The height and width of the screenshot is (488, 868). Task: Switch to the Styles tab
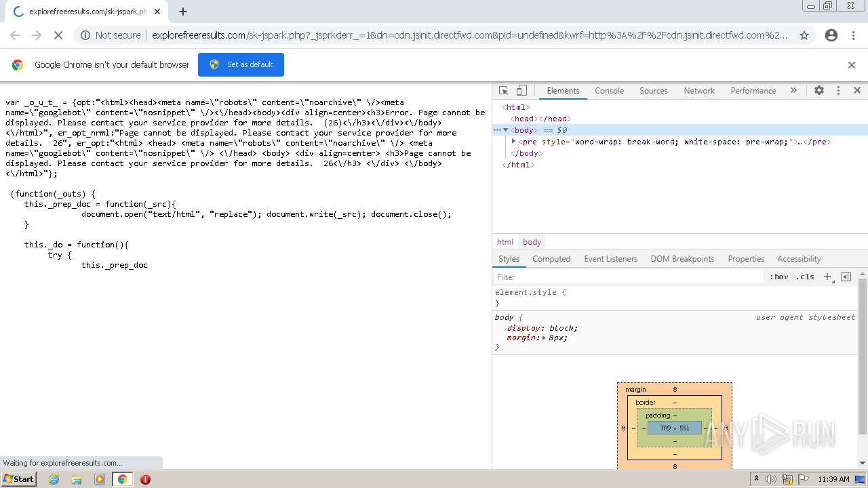509,259
